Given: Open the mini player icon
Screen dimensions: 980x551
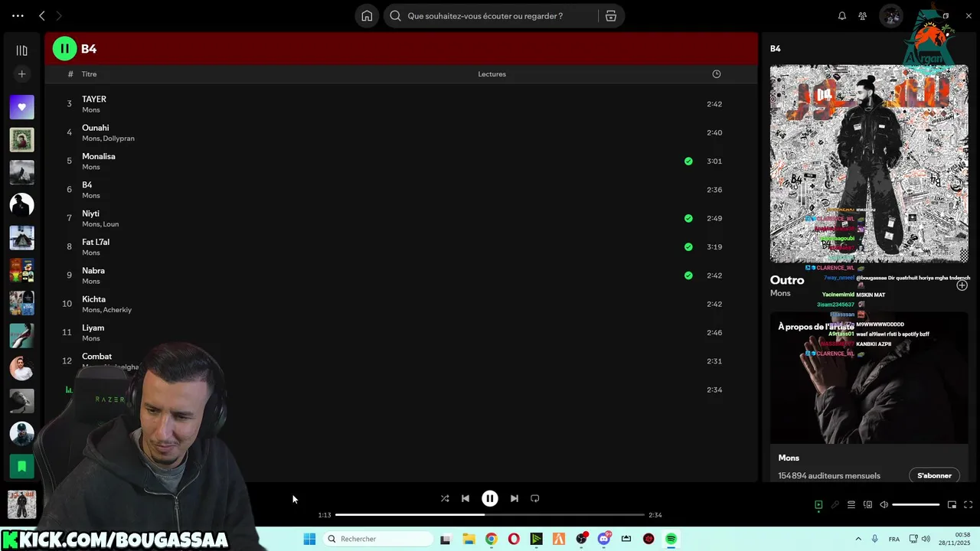Looking at the screenshot, I should click(x=952, y=505).
